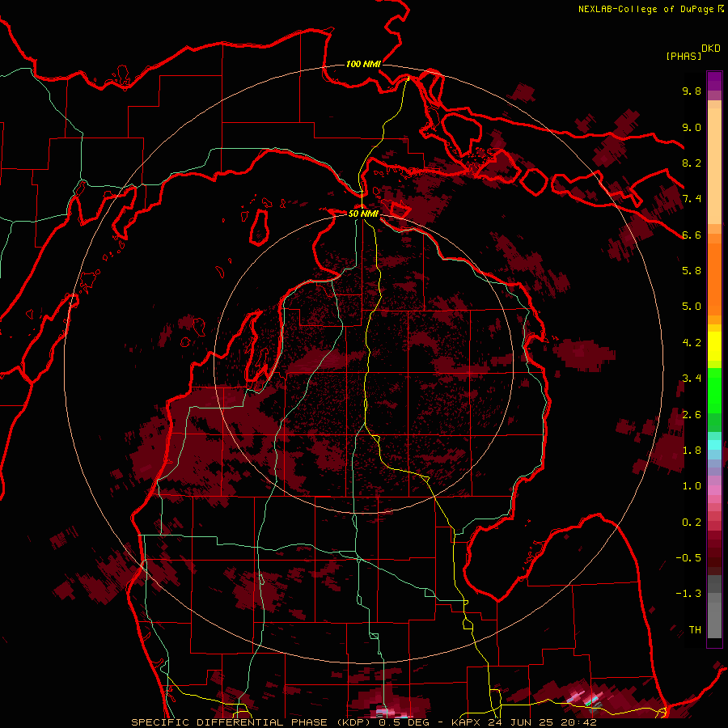Click the 9.8 value on the color scale
The image size is (728, 728).
(692, 91)
